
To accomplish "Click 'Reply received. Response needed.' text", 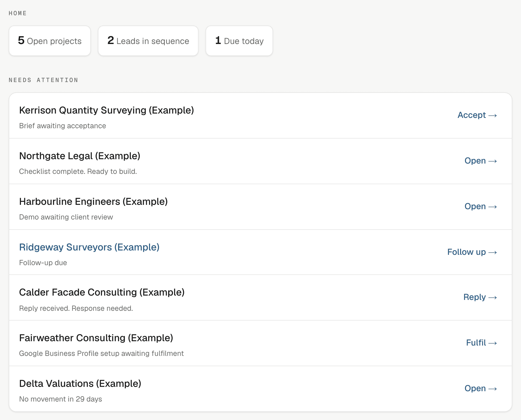I will [76, 308].
